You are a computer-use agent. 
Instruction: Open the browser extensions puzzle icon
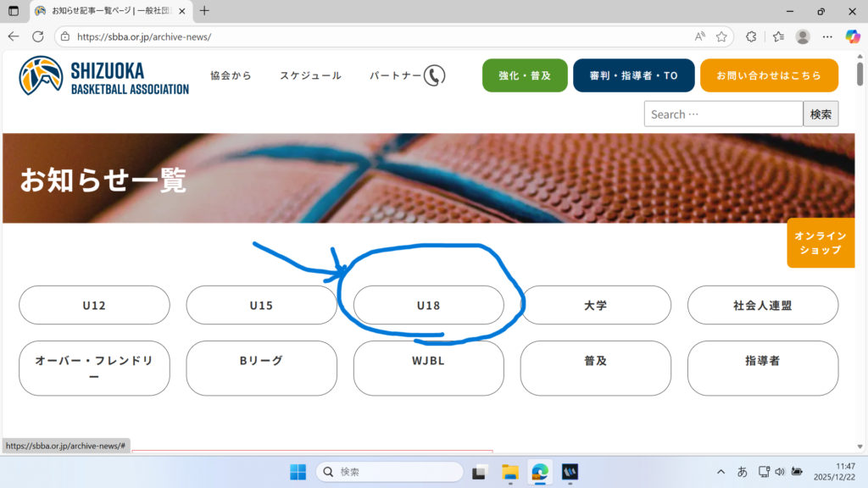tap(750, 36)
